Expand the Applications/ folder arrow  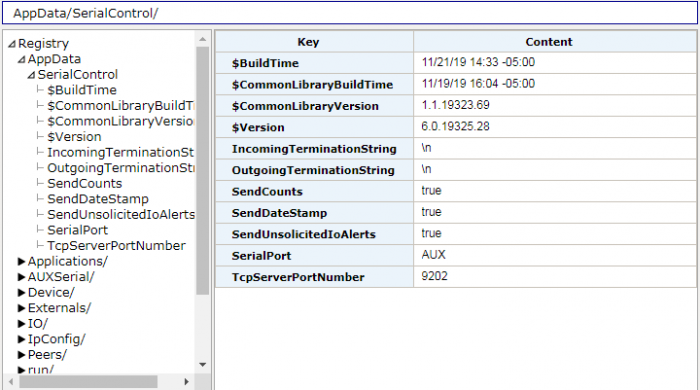click(21, 261)
